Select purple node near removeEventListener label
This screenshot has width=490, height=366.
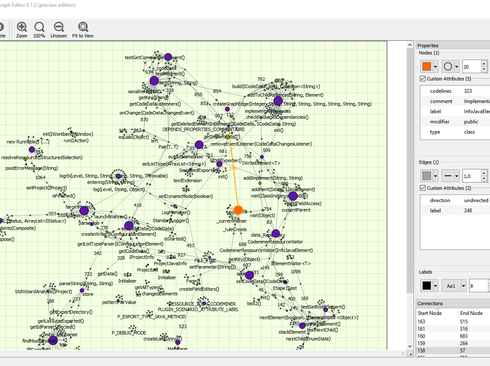tap(199, 145)
